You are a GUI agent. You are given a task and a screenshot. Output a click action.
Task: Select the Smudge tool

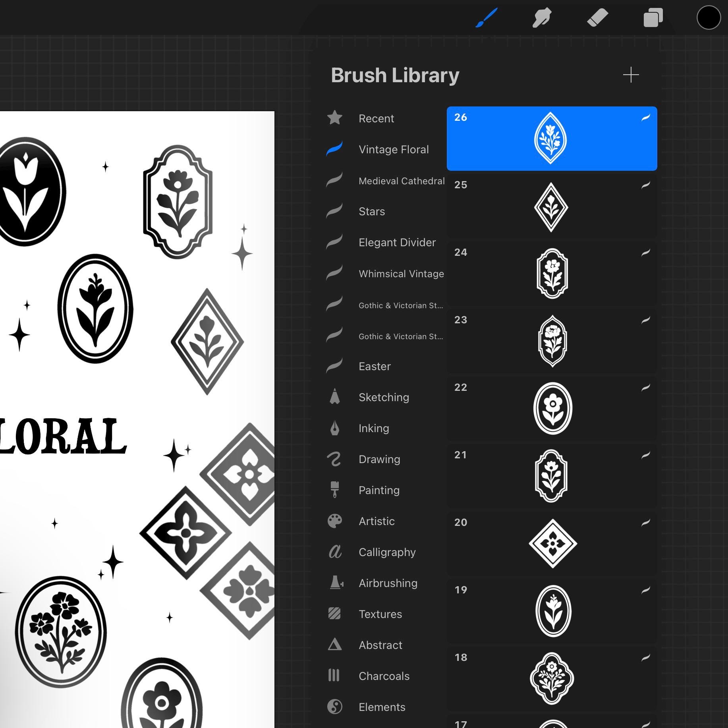click(x=542, y=18)
